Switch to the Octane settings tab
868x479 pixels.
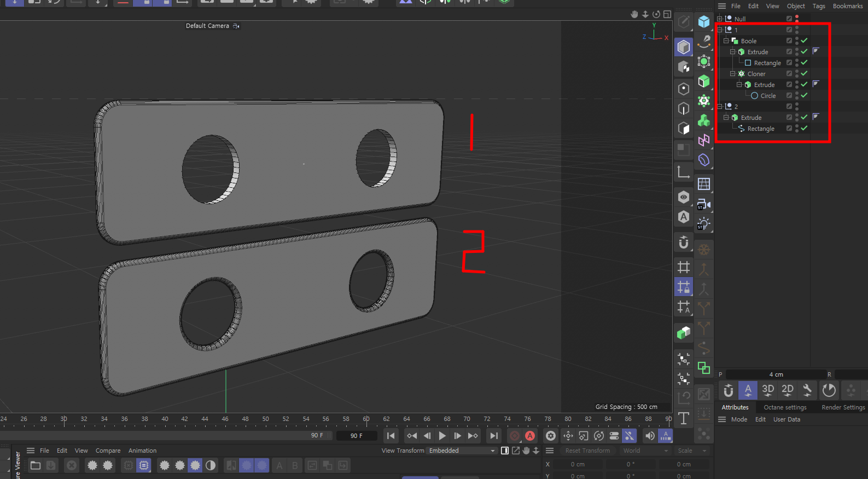click(785, 407)
